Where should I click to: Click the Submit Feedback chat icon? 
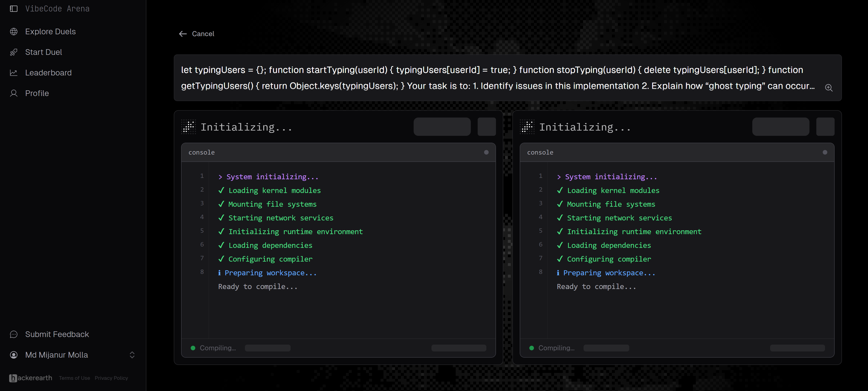[x=14, y=334]
